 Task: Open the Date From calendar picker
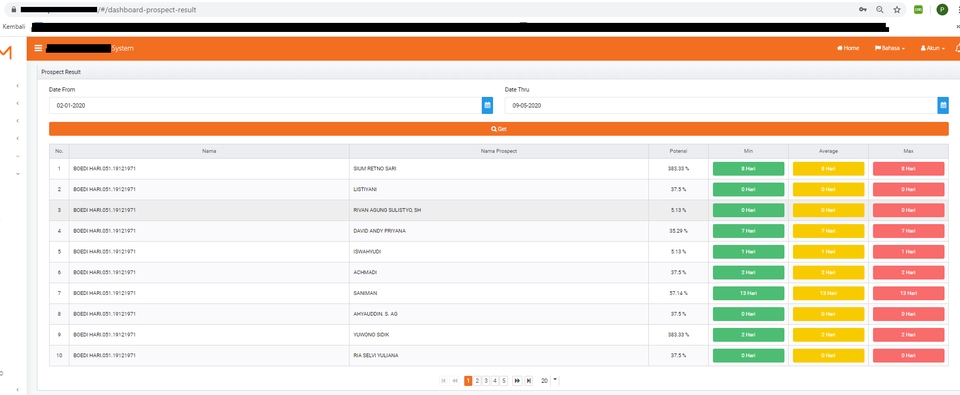click(x=487, y=105)
